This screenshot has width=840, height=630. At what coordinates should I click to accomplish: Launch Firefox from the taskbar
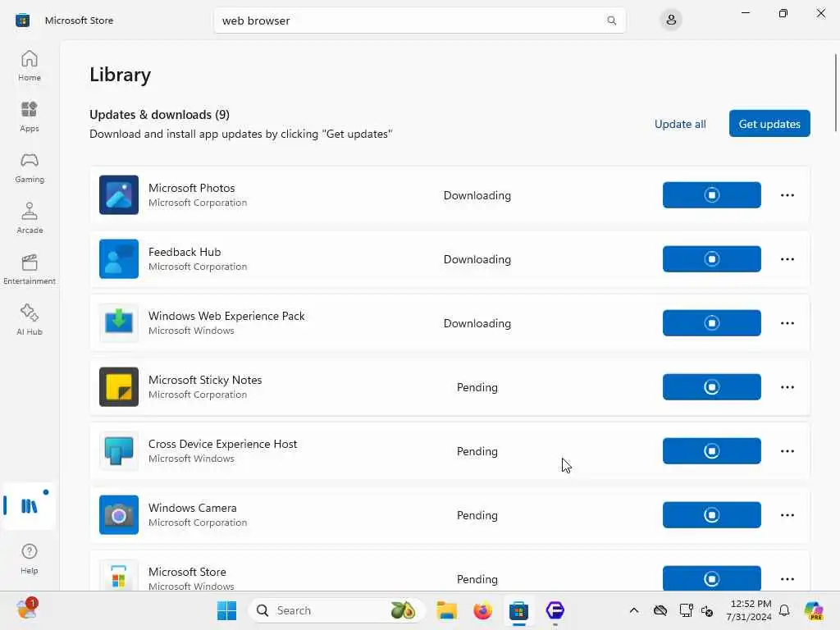[482, 610]
